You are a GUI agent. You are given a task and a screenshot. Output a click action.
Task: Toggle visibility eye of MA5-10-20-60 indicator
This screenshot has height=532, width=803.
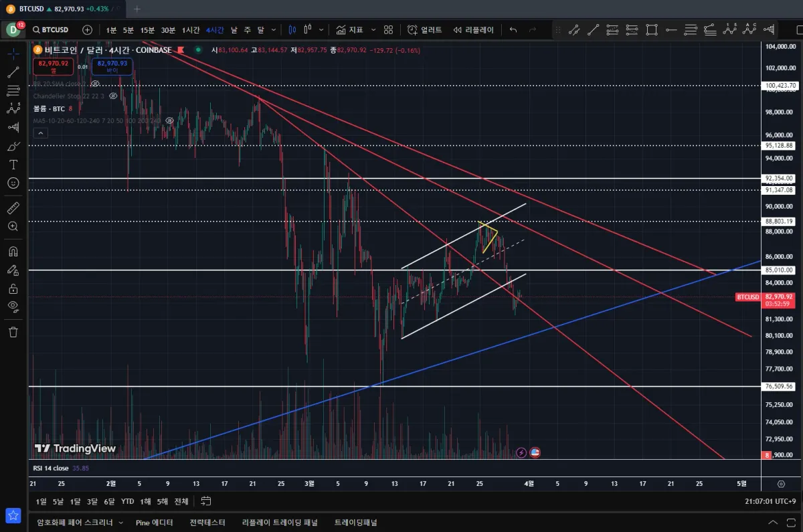coord(169,120)
